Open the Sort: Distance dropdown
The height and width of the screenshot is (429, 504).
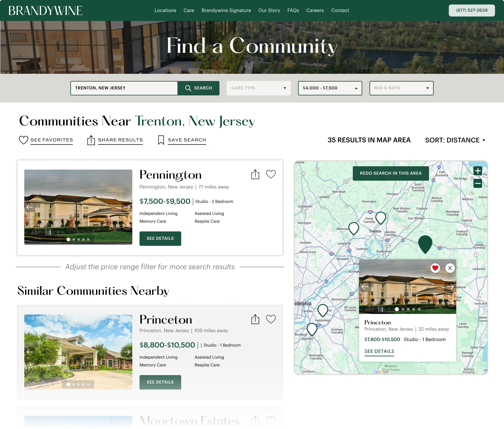[x=455, y=140]
